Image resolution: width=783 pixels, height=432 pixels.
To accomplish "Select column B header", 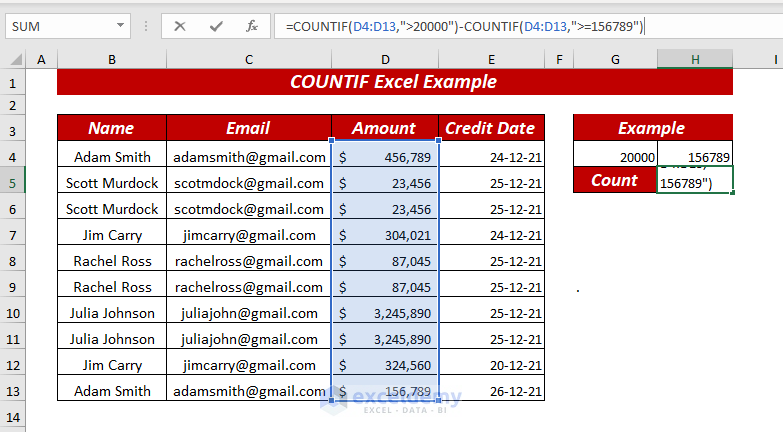I will click(x=112, y=59).
